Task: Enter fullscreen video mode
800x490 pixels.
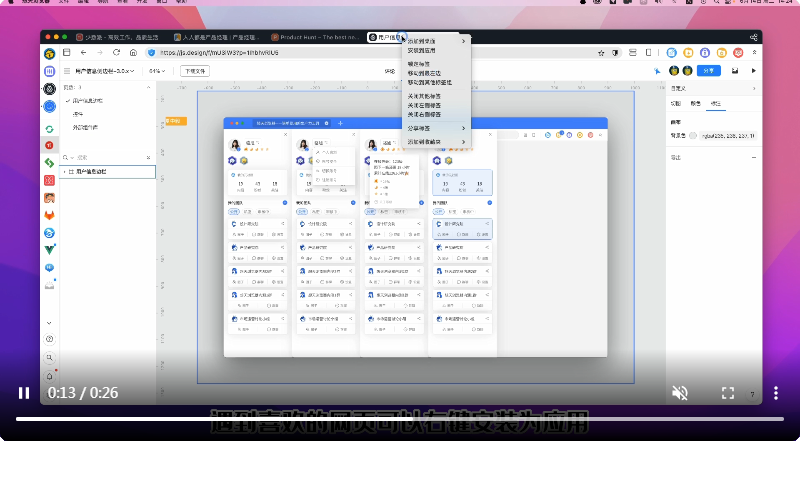Action: tap(728, 393)
